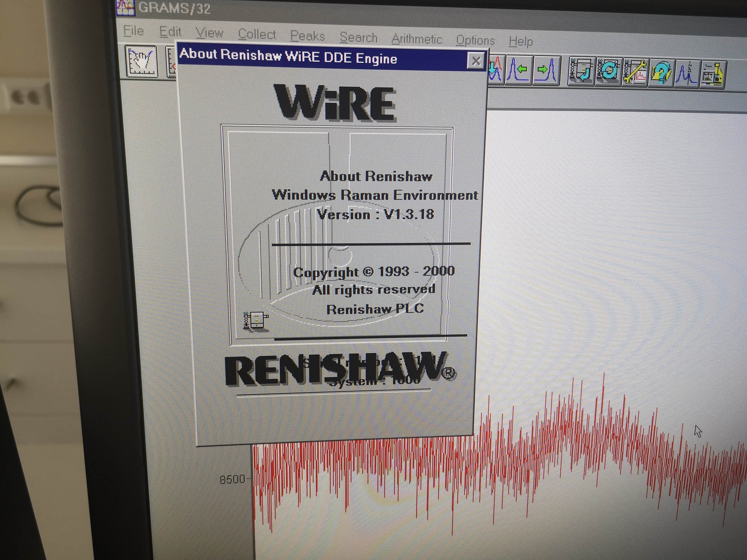Open the File menu

pyautogui.click(x=133, y=31)
